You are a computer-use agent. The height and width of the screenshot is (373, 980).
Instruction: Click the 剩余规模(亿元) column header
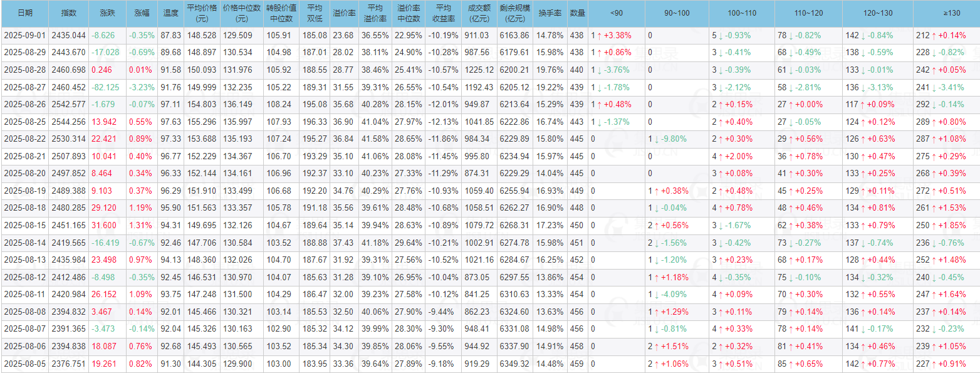(x=514, y=13)
